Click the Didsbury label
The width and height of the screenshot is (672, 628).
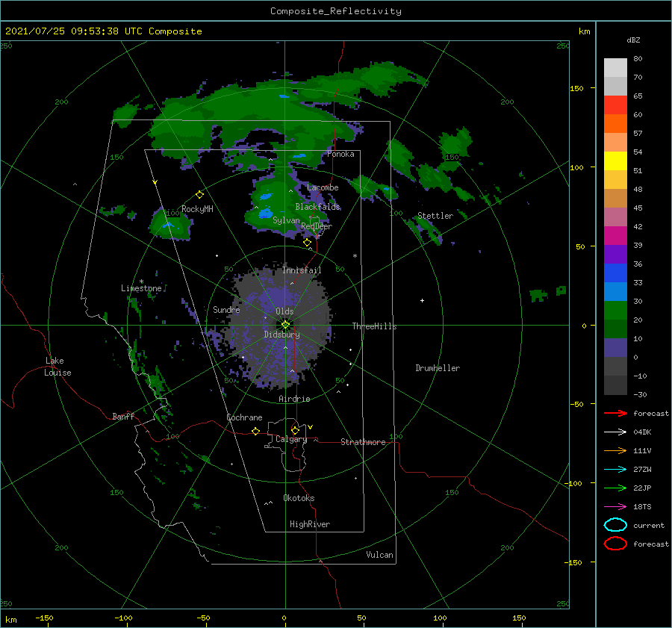click(x=281, y=335)
